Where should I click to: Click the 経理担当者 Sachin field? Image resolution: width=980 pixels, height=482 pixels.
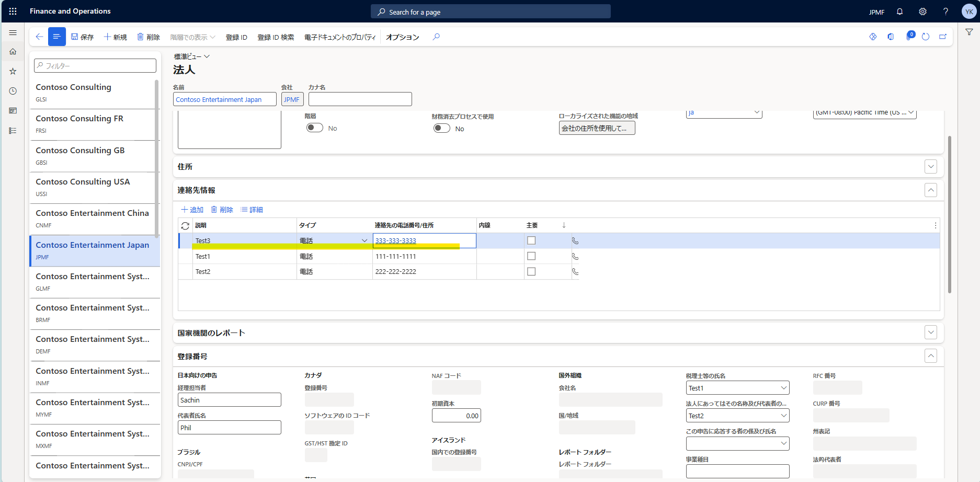point(229,400)
